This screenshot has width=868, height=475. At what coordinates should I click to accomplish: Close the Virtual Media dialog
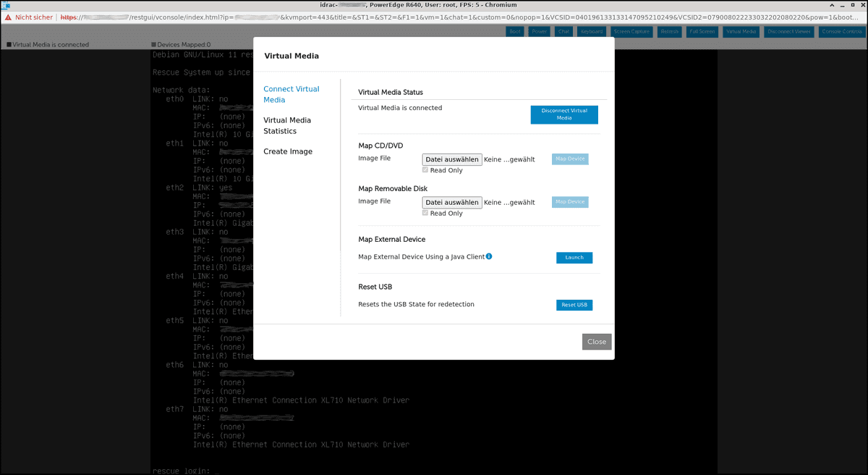(596, 341)
